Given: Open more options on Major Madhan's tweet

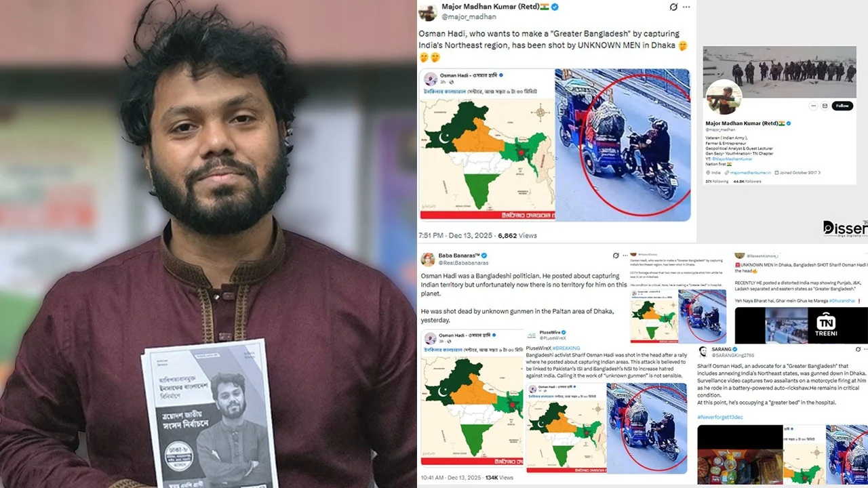Looking at the screenshot, I should 686,7.
